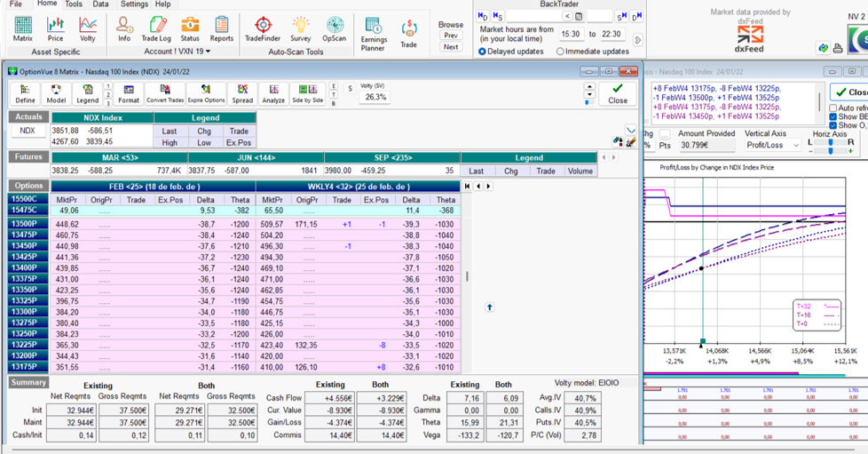
Task: Click market hours start time 15:30
Action: click(x=570, y=35)
